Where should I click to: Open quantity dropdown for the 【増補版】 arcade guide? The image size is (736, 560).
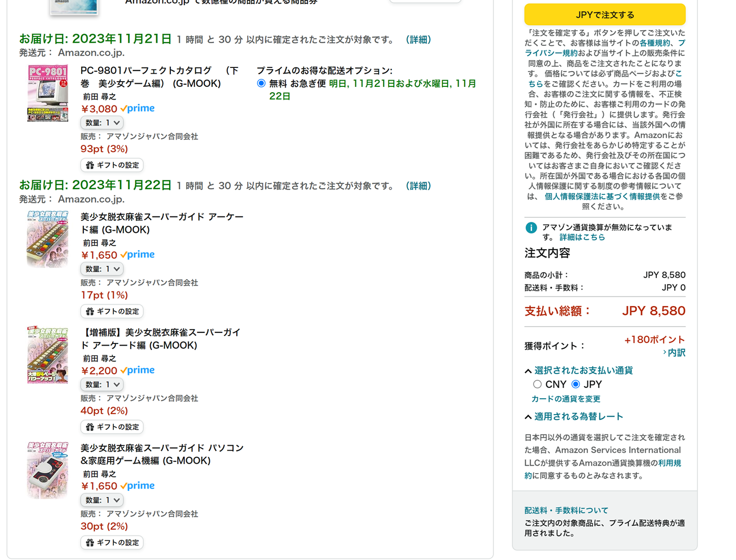coord(102,385)
